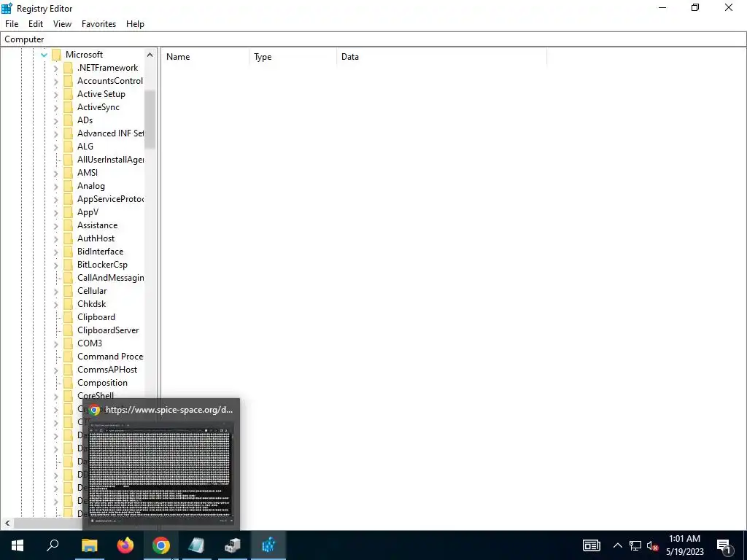Collapse the Microsoft registry key

(44, 55)
